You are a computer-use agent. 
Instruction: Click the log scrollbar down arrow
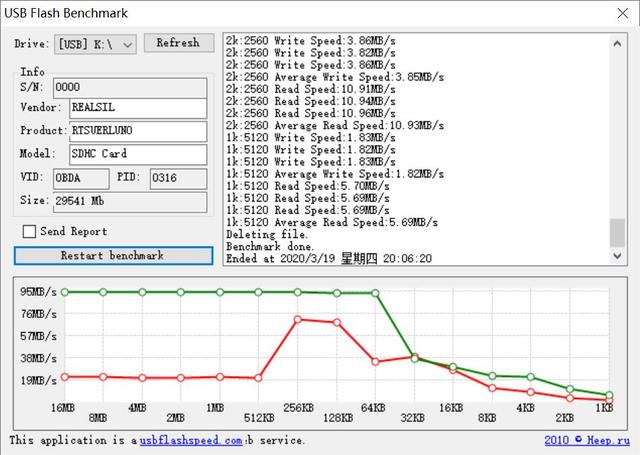(x=618, y=255)
